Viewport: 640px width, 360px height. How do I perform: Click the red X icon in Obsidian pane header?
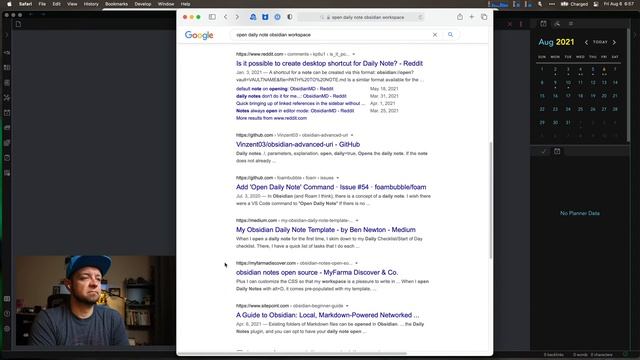510,24
